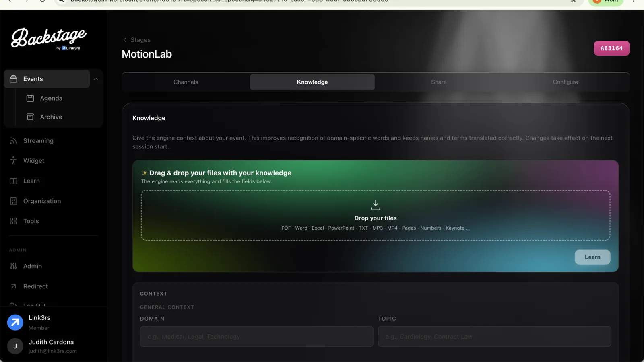Click the Link3rs organization avatar

click(x=15, y=322)
